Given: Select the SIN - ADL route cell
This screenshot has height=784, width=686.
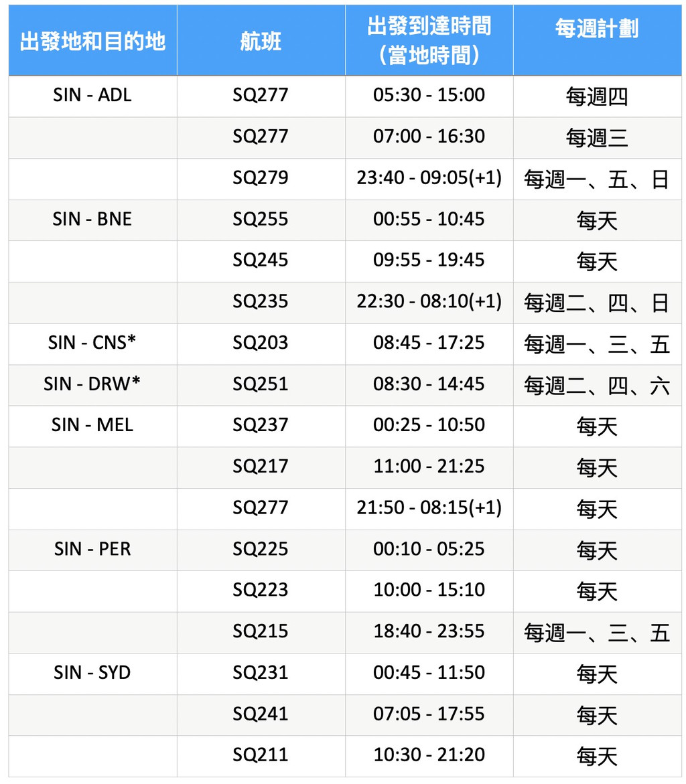Looking at the screenshot, I should click(92, 96).
